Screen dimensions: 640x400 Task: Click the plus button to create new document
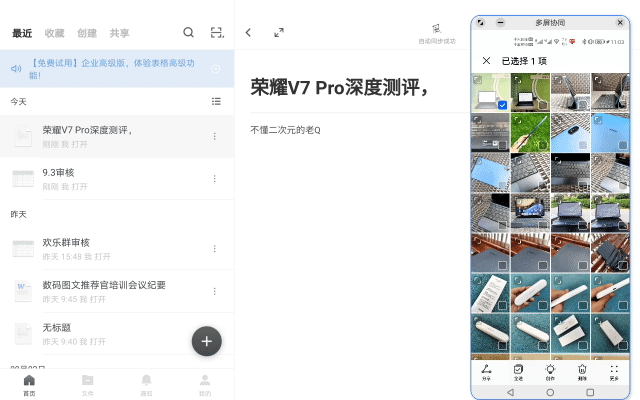(x=207, y=341)
